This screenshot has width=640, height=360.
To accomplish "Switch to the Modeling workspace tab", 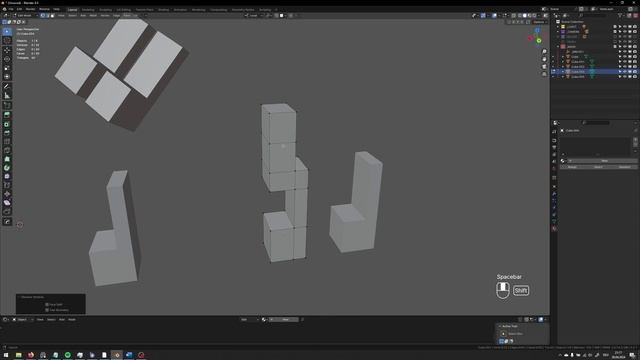I will [x=88, y=9].
